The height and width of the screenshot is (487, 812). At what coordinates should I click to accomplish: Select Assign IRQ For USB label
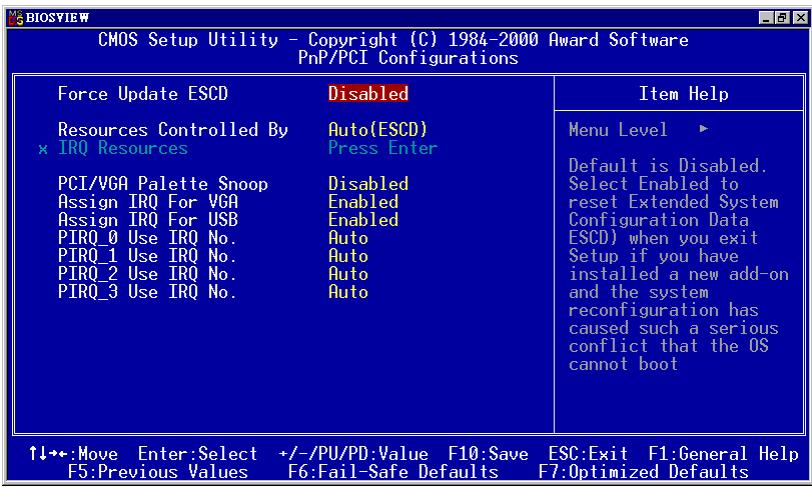pyautogui.click(x=148, y=220)
